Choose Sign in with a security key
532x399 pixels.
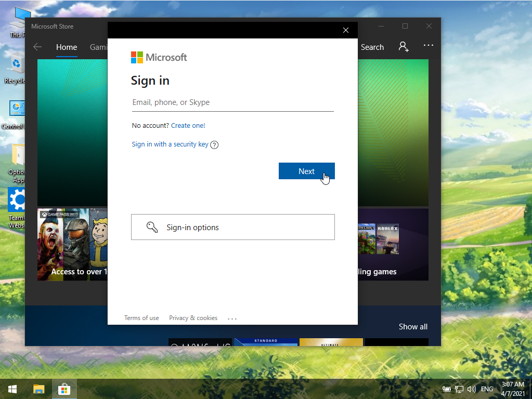(170, 144)
